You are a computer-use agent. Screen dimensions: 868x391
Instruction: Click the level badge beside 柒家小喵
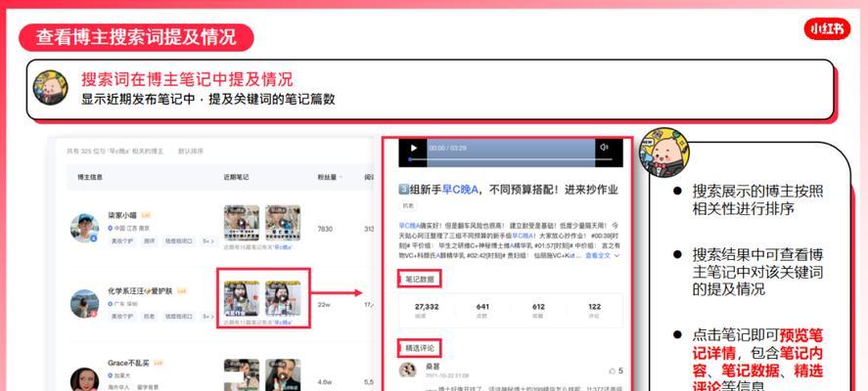coord(146,215)
